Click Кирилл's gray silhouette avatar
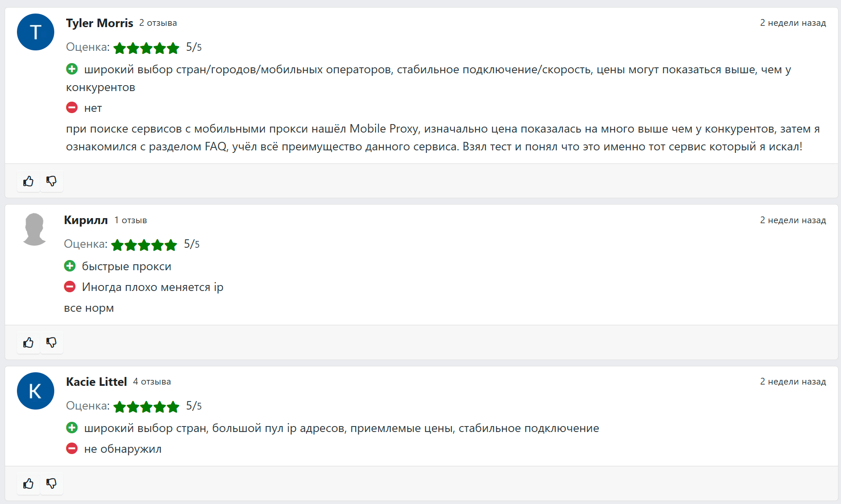This screenshot has width=841, height=504. [34, 229]
